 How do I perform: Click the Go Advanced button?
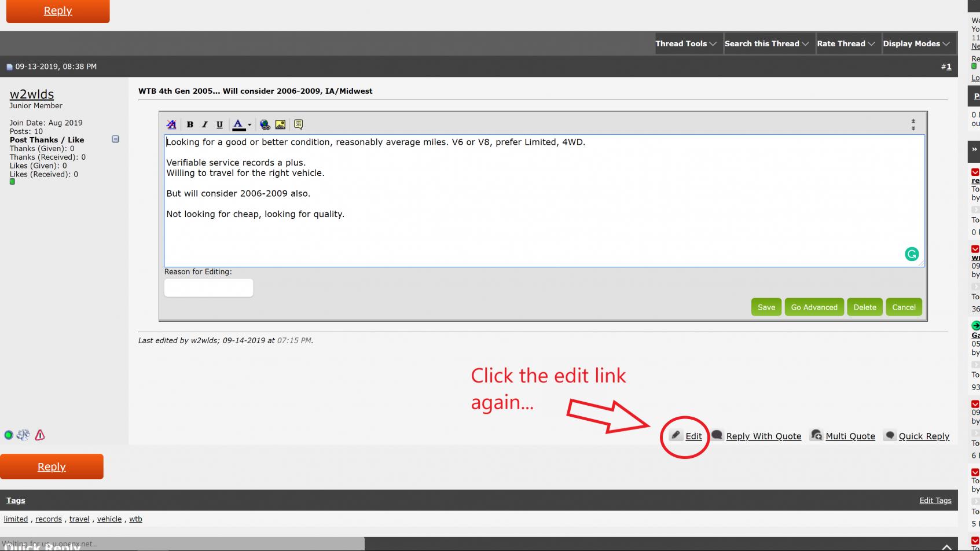pos(814,307)
